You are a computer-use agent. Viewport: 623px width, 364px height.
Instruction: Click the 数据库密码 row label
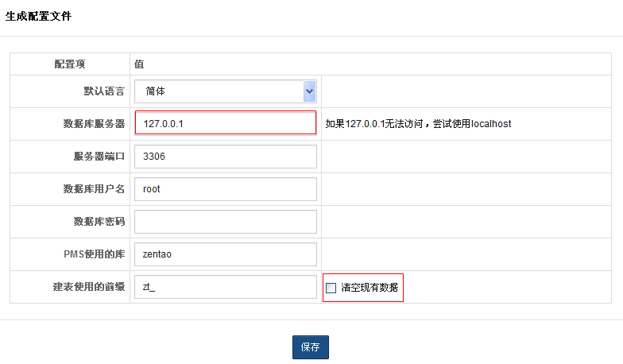click(99, 222)
